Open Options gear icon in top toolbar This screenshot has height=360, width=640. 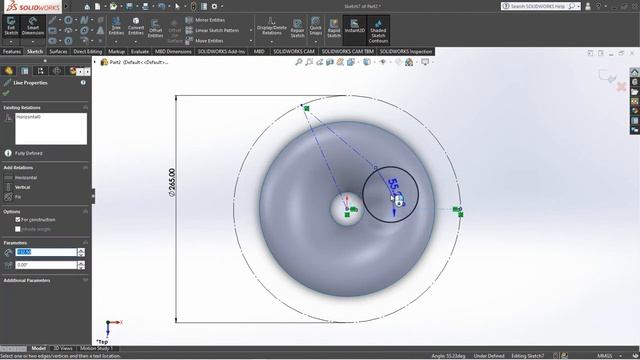[x=214, y=7]
